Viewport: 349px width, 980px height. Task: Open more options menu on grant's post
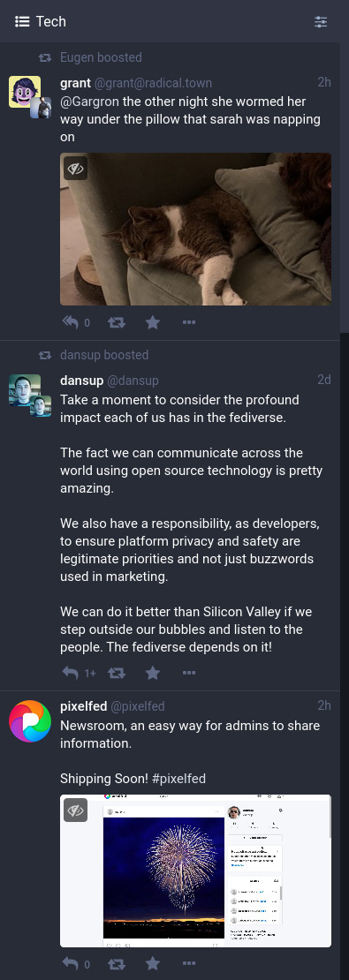189,322
